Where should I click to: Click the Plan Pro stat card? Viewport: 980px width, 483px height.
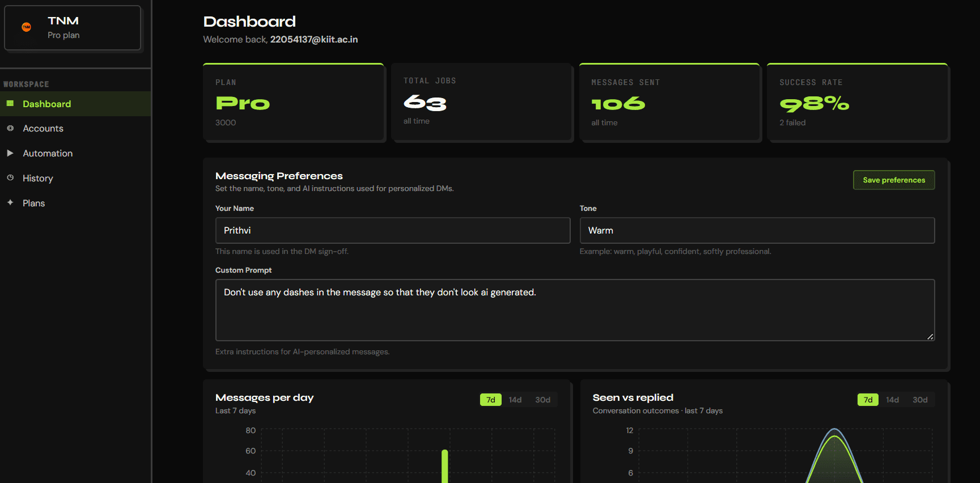point(294,102)
